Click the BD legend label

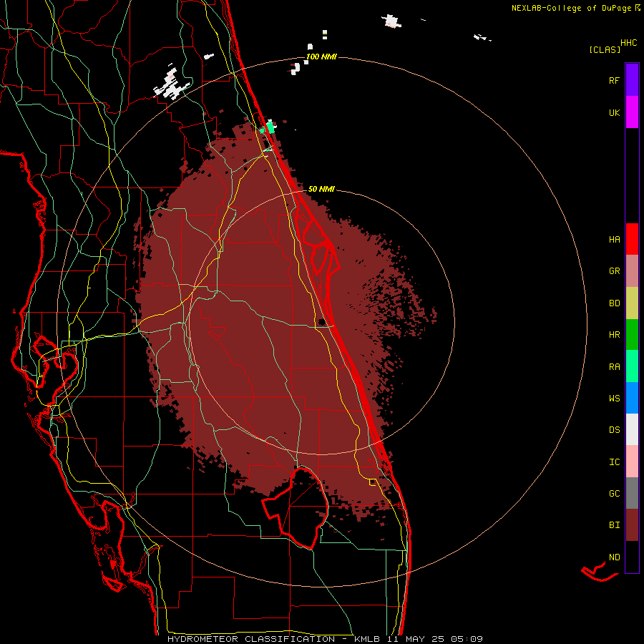pos(615,303)
